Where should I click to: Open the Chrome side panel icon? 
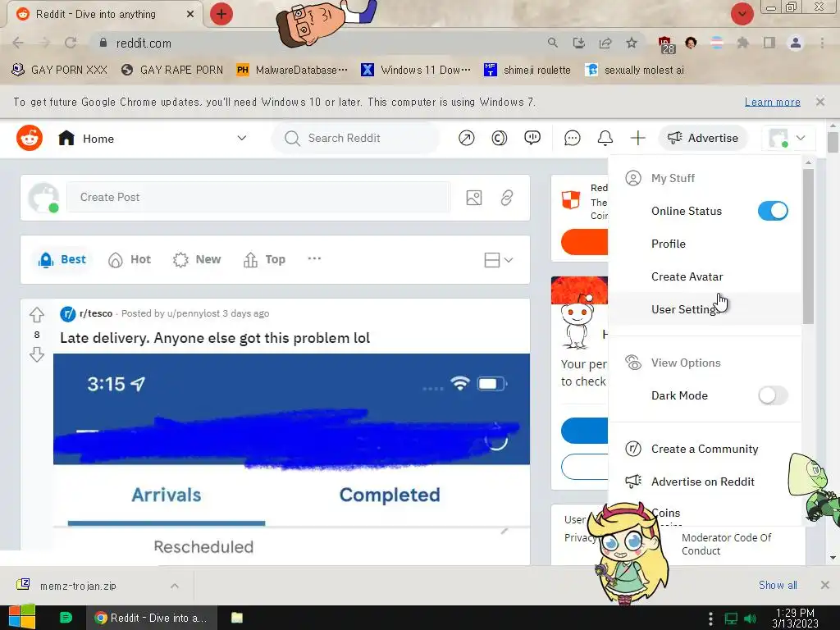[x=769, y=43]
